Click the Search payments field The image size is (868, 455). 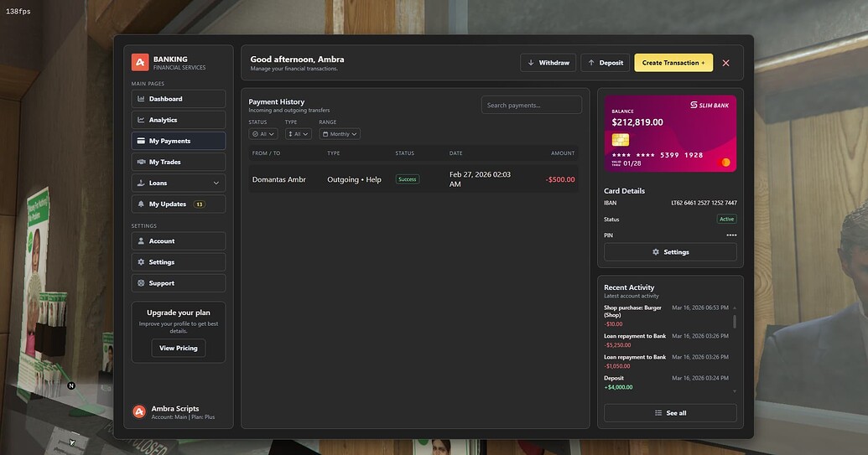pyautogui.click(x=532, y=105)
